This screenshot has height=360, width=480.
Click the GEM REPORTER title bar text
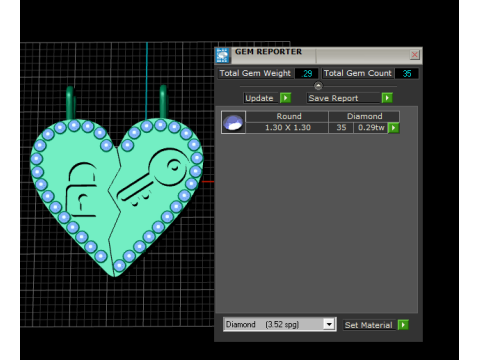point(268,52)
